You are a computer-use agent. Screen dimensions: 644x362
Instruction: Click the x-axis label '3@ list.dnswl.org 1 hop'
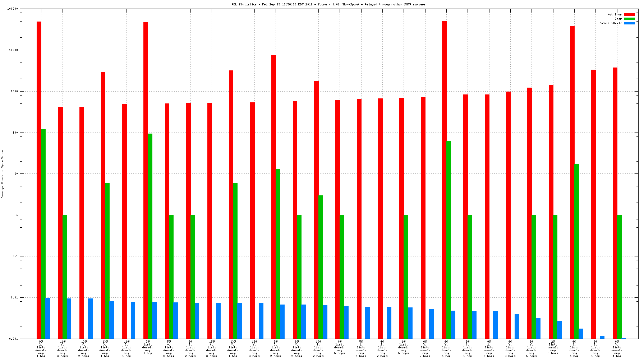click(148, 348)
